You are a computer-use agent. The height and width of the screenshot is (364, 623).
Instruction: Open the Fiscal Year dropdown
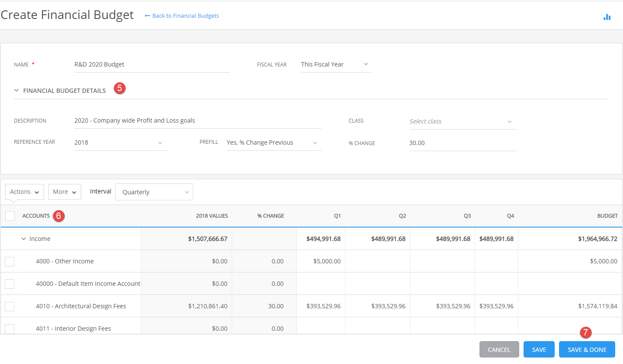pyautogui.click(x=336, y=64)
